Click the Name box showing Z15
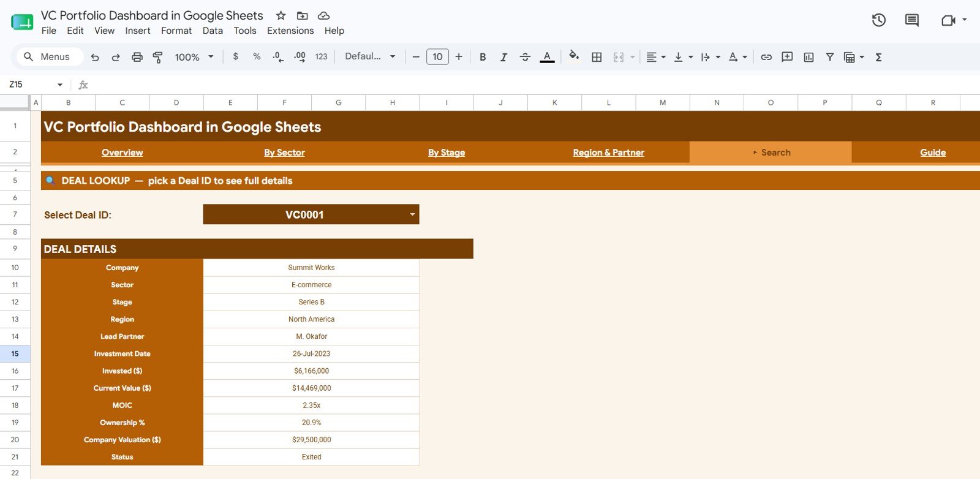The image size is (980, 479). 36,85
